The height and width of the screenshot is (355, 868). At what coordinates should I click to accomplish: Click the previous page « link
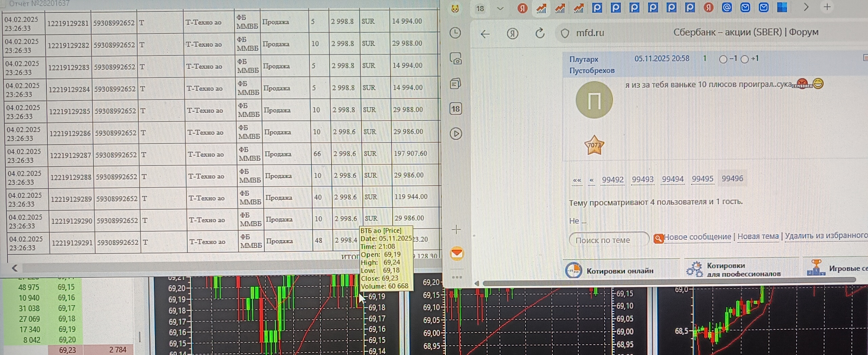(592, 180)
